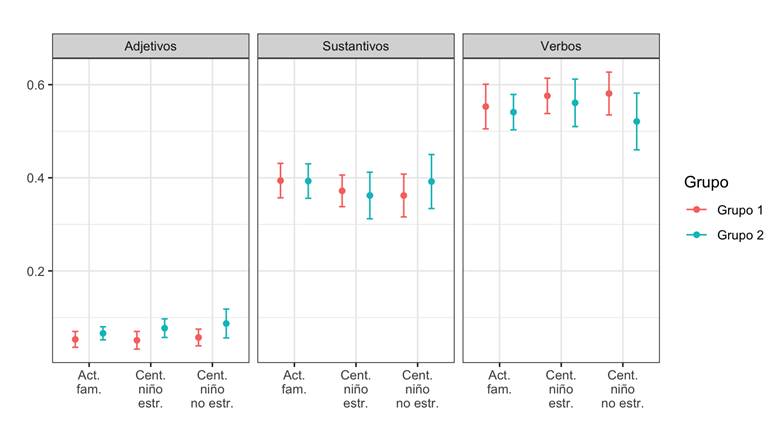Click Cent. niño no estr. label under Verbos
Image resolution: width=780 pixels, height=437 pixels.
coord(622,389)
